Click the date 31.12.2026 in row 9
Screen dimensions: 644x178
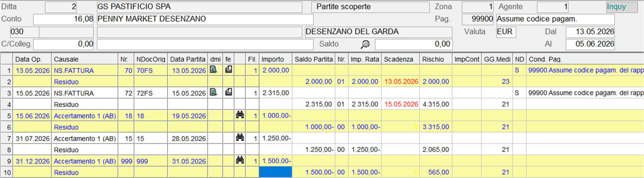33,161
